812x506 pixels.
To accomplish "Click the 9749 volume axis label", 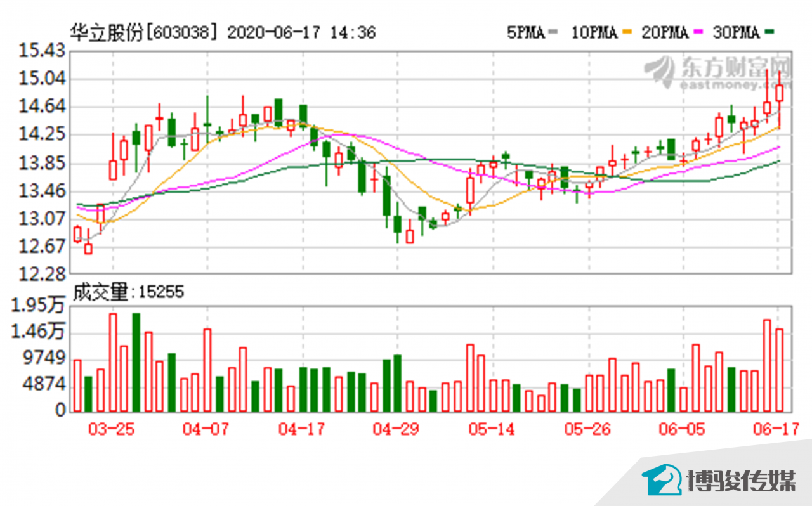I will (x=45, y=358).
